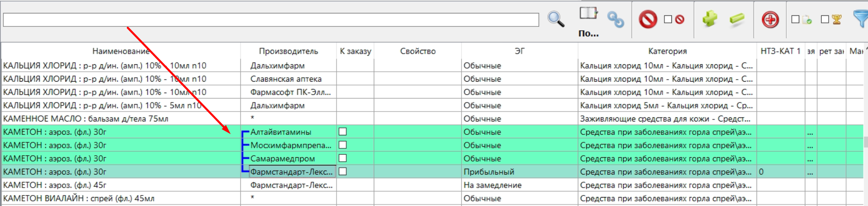Click in the search text field
The width and height of the screenshot is (868, 206).
271,20
